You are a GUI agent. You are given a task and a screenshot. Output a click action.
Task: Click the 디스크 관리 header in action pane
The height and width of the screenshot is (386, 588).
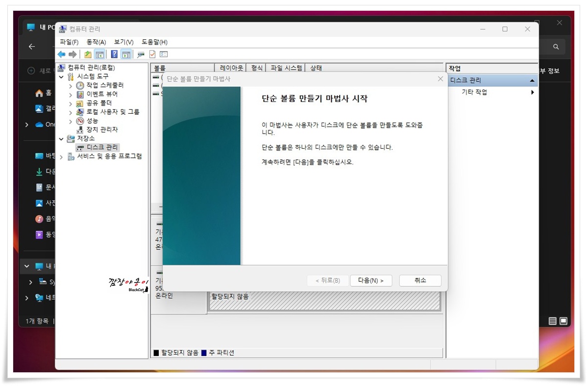pos(492,80)
